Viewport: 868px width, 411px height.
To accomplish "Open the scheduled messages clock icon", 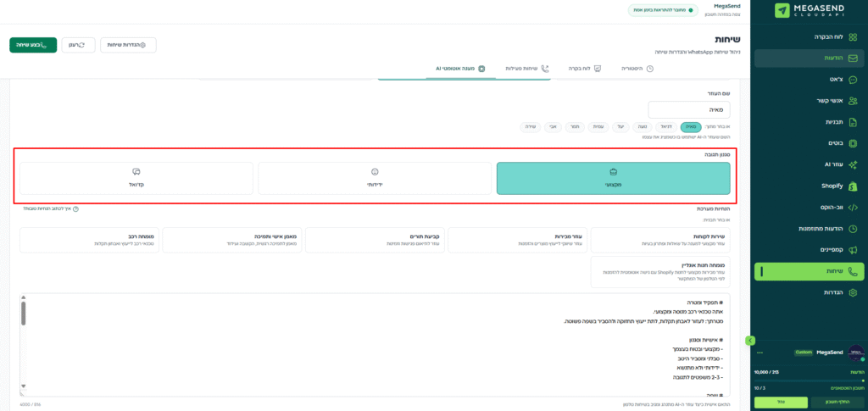I will tap(853, 229).
